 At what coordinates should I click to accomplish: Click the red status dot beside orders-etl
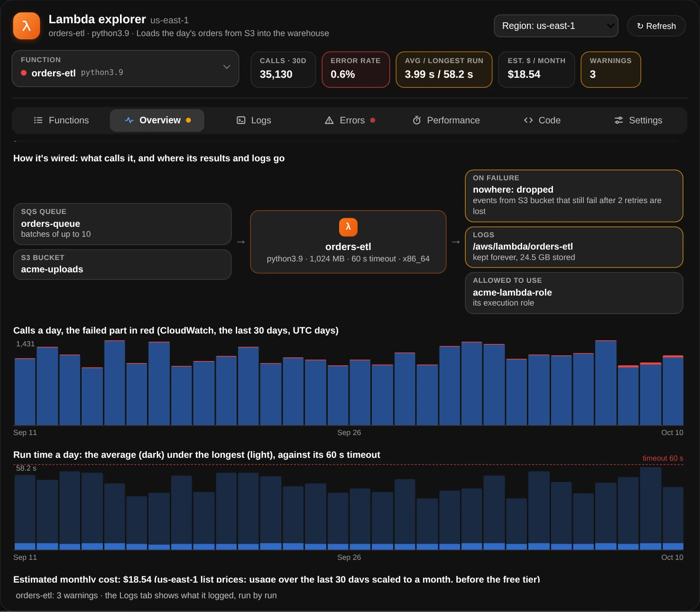[24, 73]
